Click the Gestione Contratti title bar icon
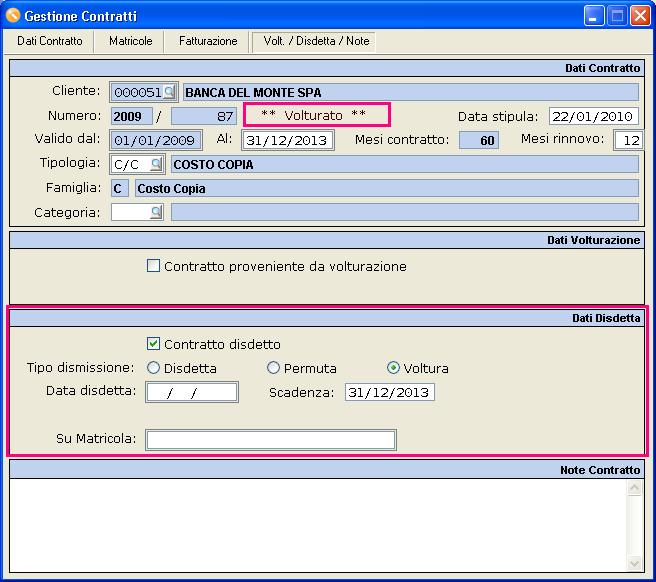Image resolution: width=656 pixels, height=582 pixels. (13, 15)
